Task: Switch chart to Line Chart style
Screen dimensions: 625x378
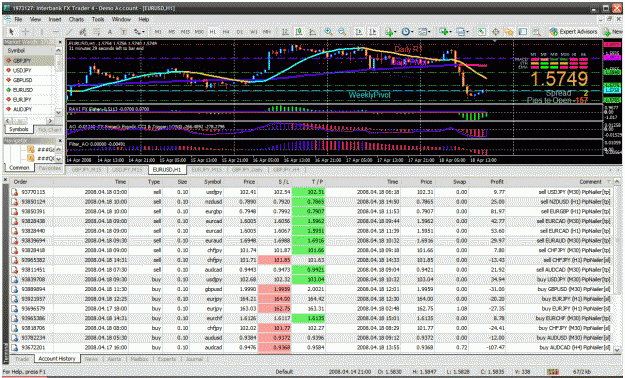Action: (x=313, y=32)
